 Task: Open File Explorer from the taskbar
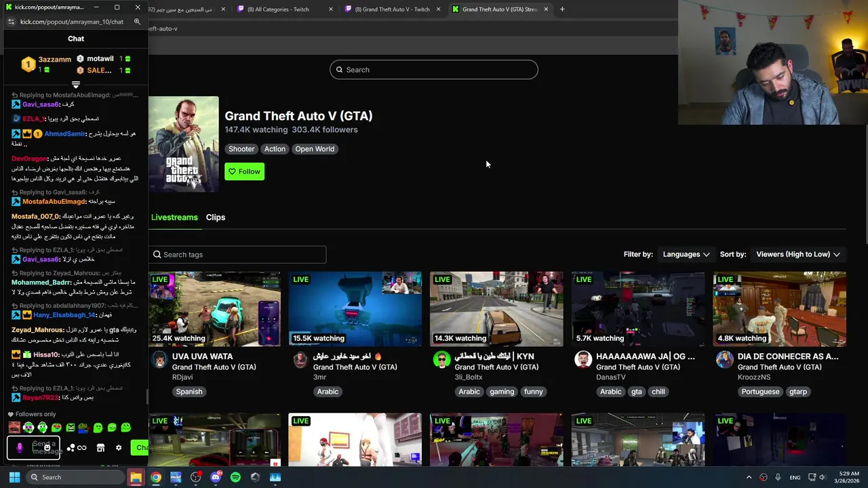136,477
